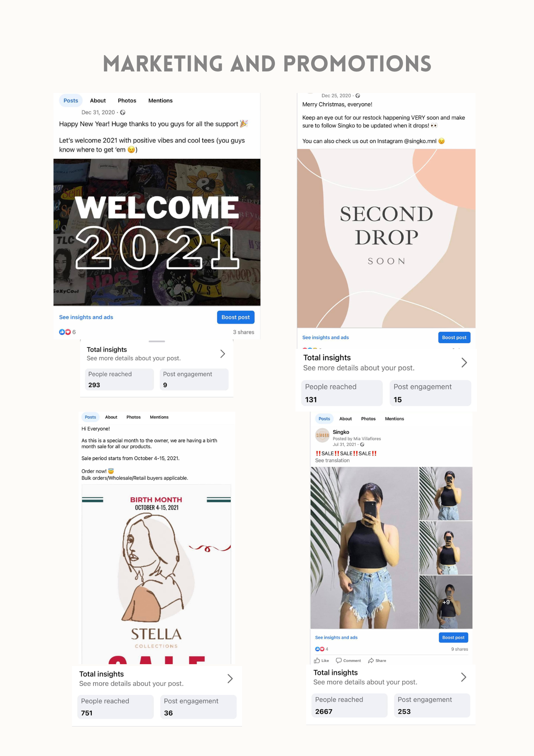Click the Singko profile picture avatar
The width and height of the screenshot is (534, 756).
pos(323,435)
